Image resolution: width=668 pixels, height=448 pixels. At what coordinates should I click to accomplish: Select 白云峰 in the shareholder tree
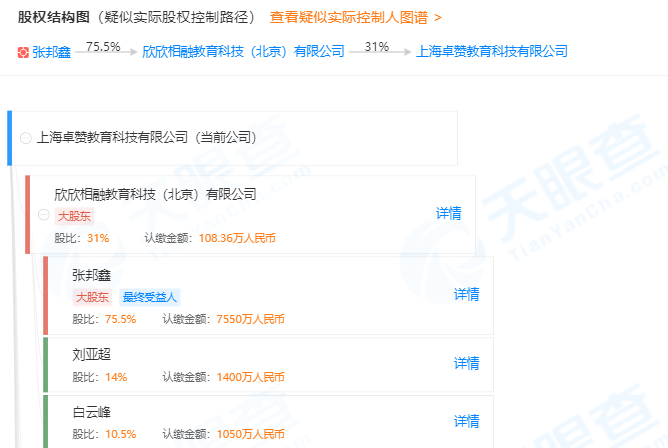point(91,412)
